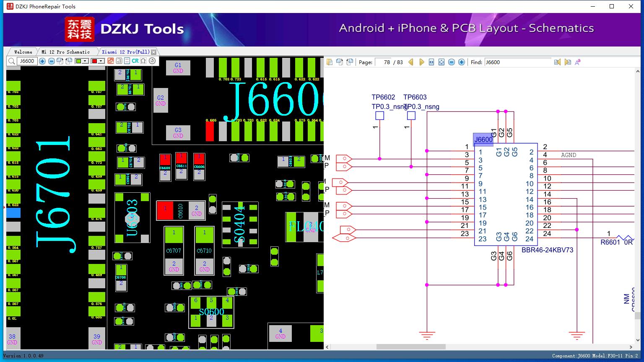Click the document copy icon in schematic toolbar

pyautogui.click(x=330, y=62)
